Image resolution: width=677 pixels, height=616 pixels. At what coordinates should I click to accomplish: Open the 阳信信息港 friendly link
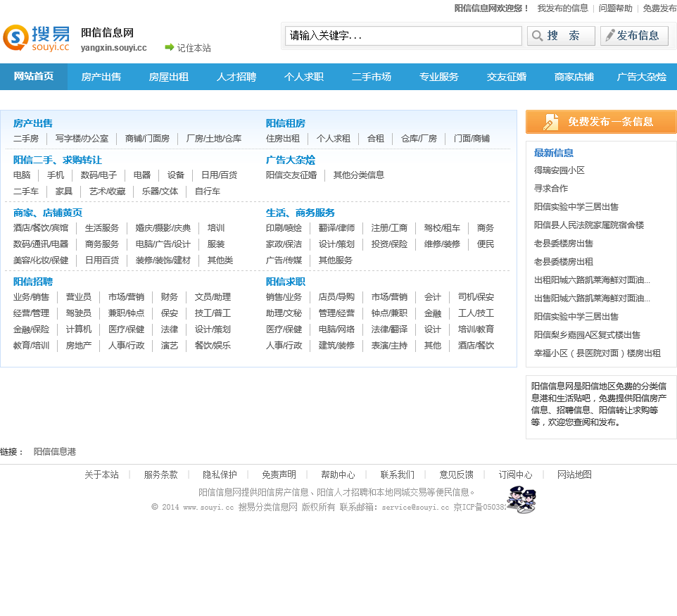55,452
